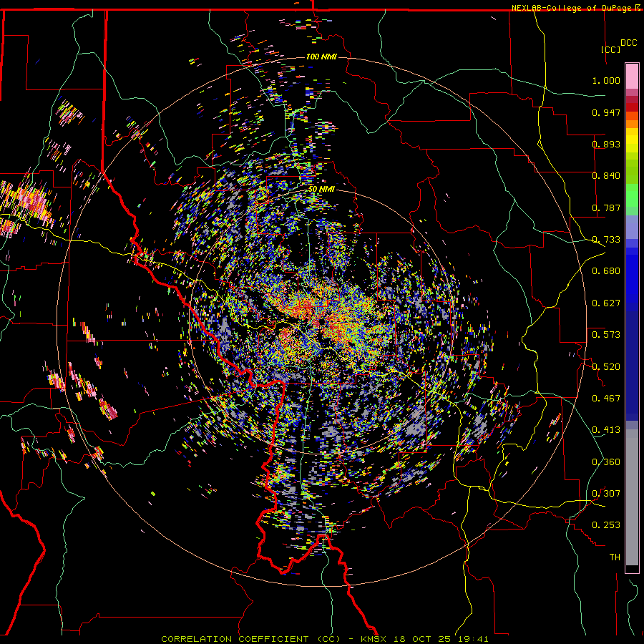The height and width of the screenshot is (644, 644).
Task: Click the DCC label above the color bar
Action: [628, 43]
